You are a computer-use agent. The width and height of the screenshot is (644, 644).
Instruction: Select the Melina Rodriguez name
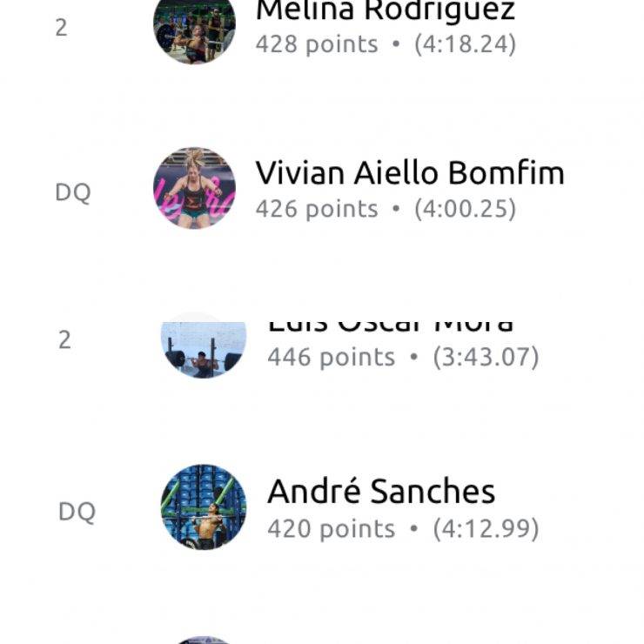(386, 10)
